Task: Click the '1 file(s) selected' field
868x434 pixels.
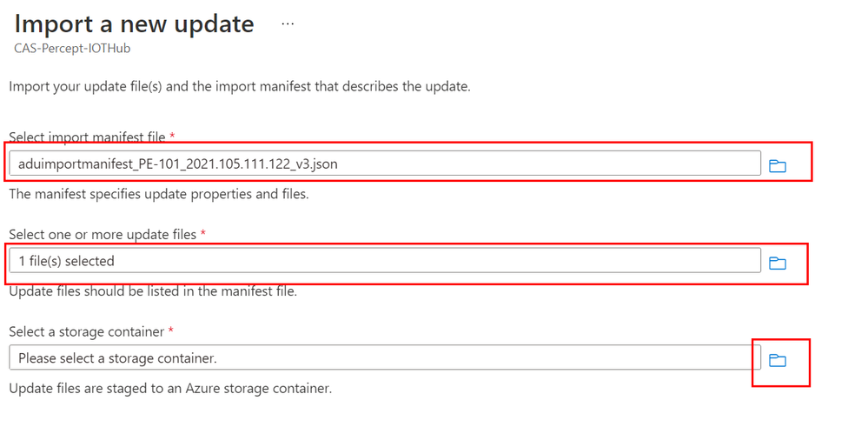Action: click(385, 261)
